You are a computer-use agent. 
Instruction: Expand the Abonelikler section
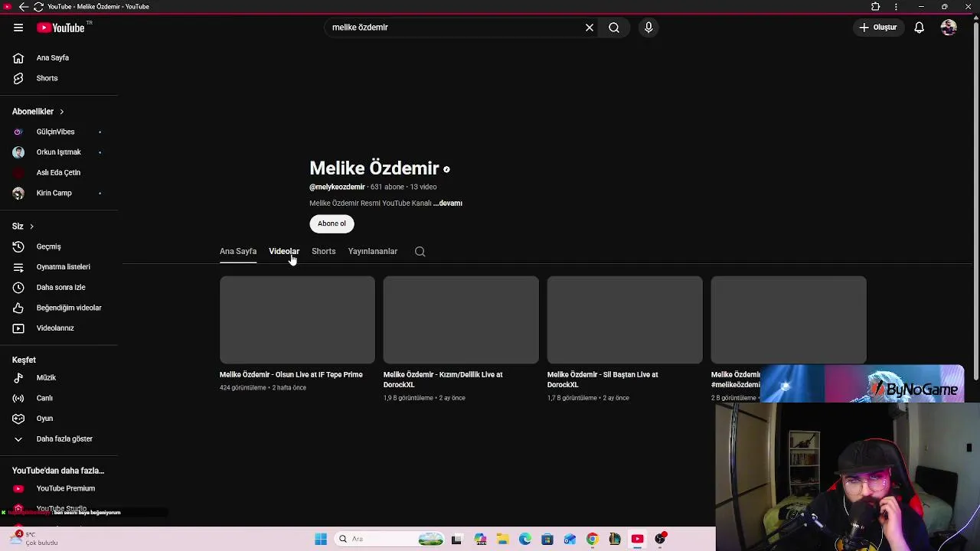point(38,112)
